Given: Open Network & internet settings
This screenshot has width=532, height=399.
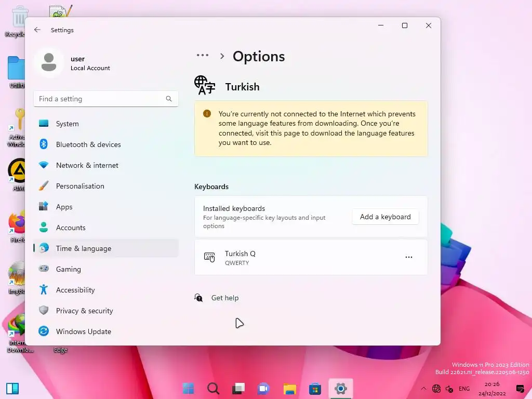Looking at the screenshot, I should point(106,165).
